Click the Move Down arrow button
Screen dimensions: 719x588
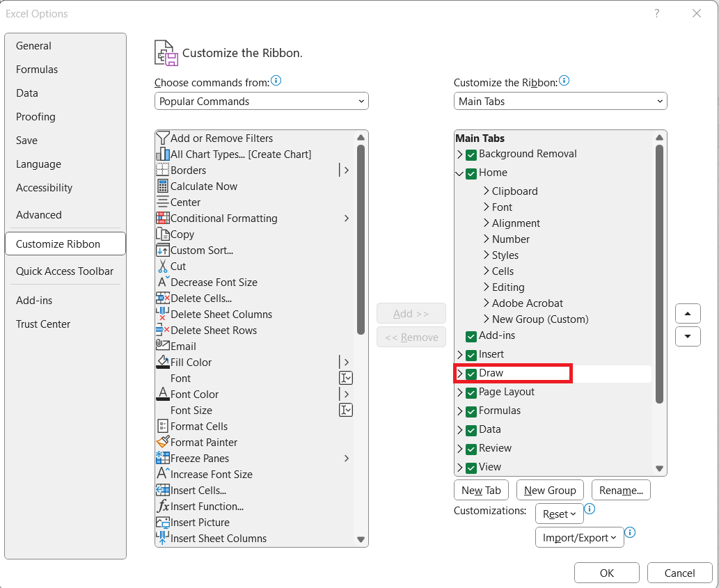688,336
